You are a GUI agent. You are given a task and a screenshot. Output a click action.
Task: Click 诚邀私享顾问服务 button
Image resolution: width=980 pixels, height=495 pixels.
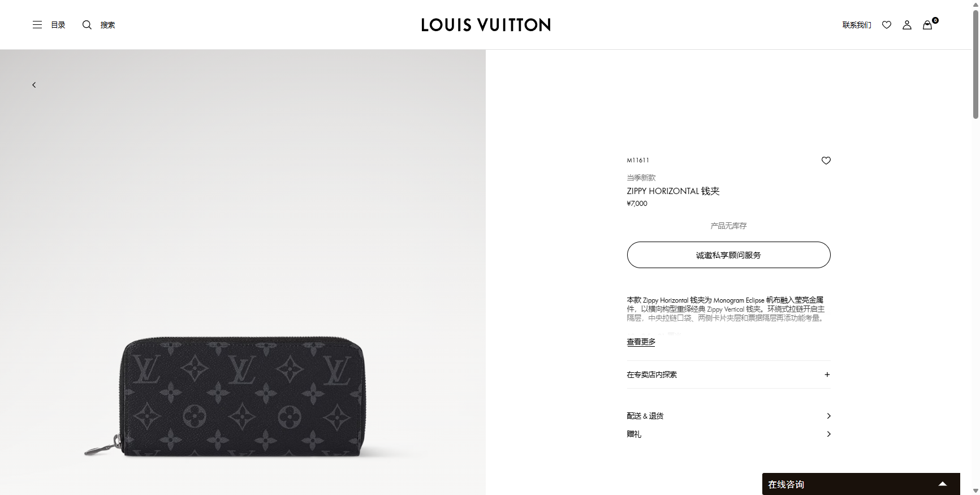[728, 255]
